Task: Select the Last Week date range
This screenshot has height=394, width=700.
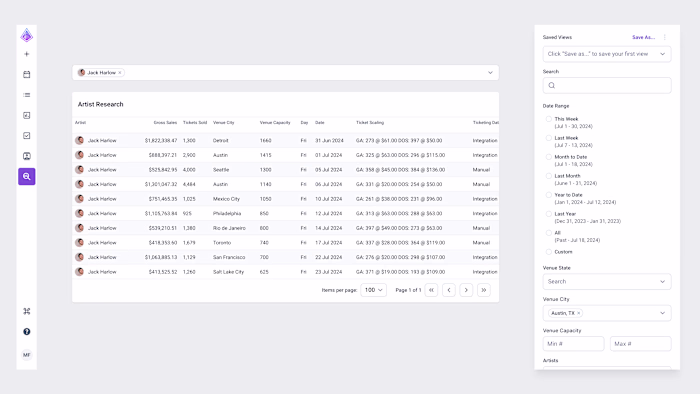Action: click(x=549, y=138)
